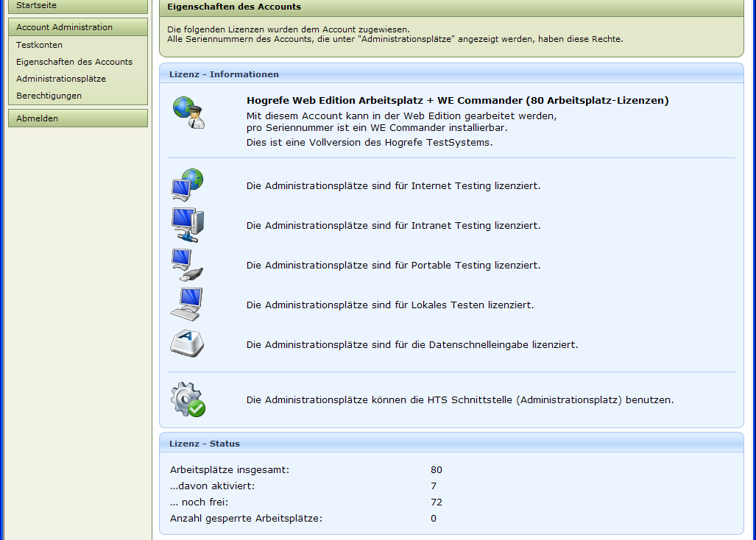Click the Lizenz - Status panel header
756x540 pixels.
[204, 444]
